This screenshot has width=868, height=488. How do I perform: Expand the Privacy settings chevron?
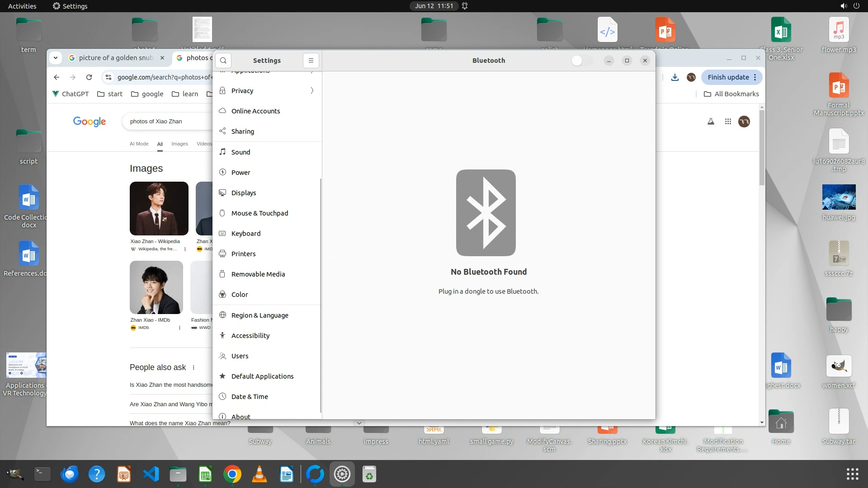(x=312, y=91)
